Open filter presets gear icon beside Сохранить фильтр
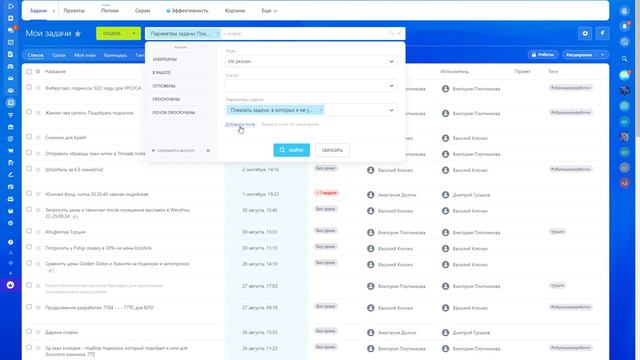Image resolution: width=640 pixels, height=360 pixels. click(x=208, y=151)
